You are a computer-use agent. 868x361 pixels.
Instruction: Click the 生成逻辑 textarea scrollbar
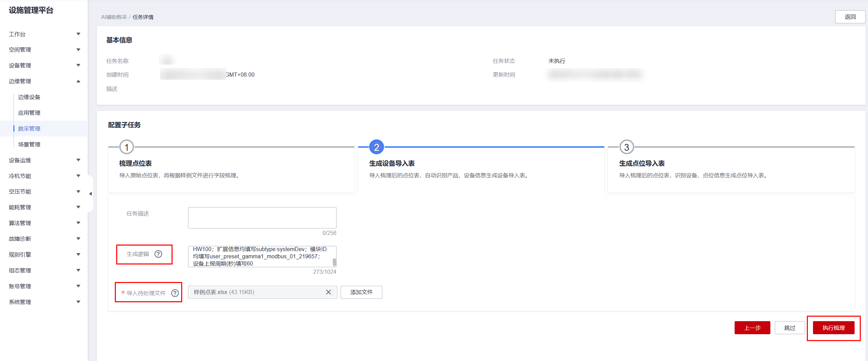click(x=334, y=262)
